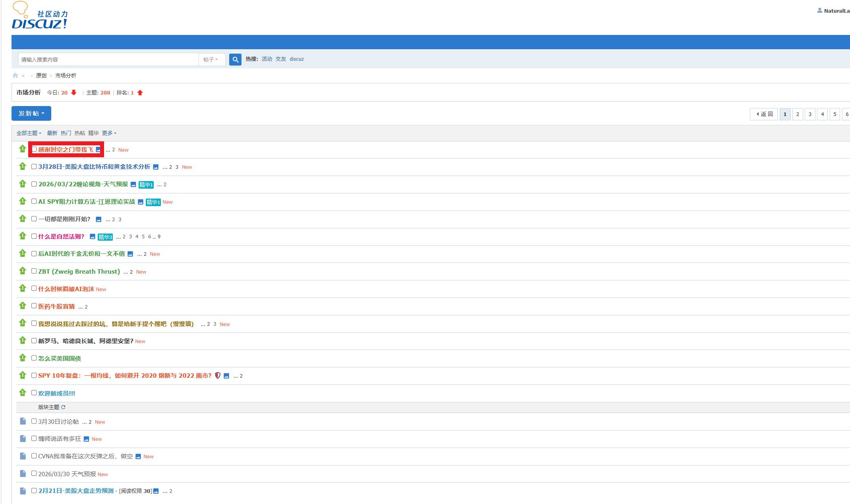
Task: Click image icon on CVNA thread
Action: click(138, 457)
